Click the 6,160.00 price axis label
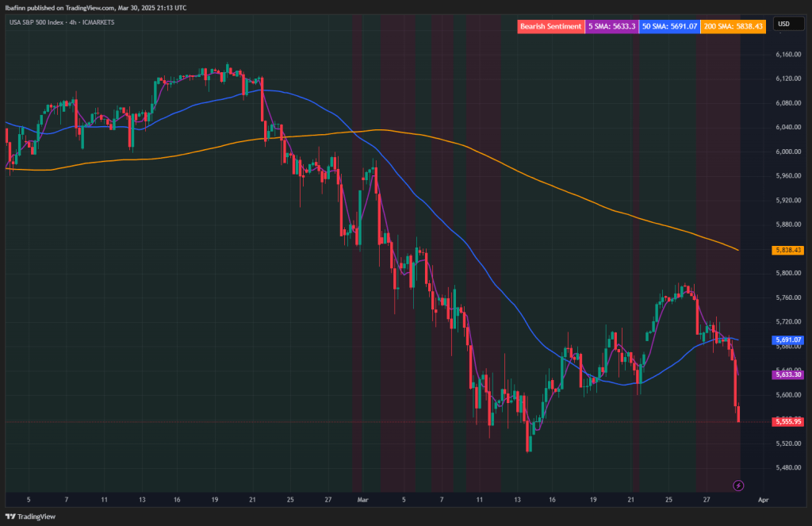 (787, 54)
